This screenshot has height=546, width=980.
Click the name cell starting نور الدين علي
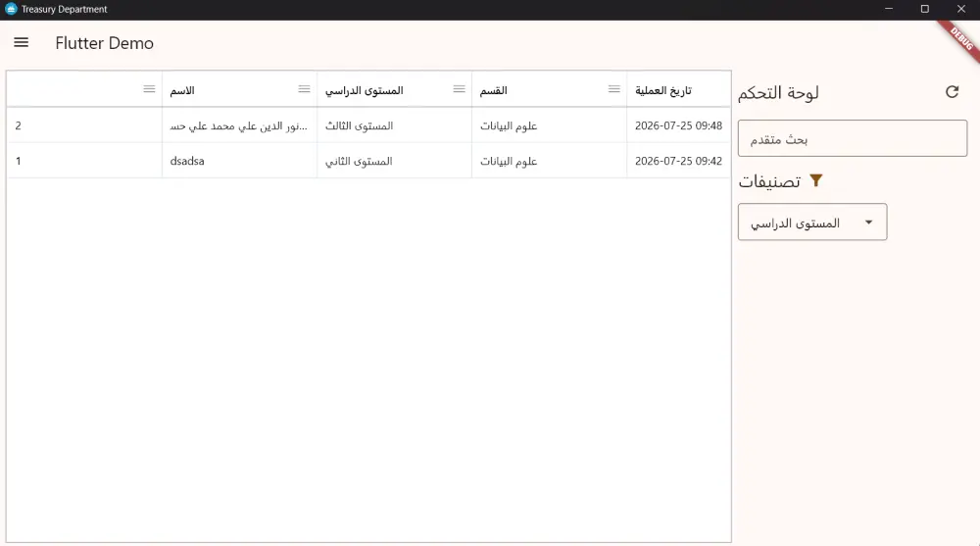tap(239, 125)
